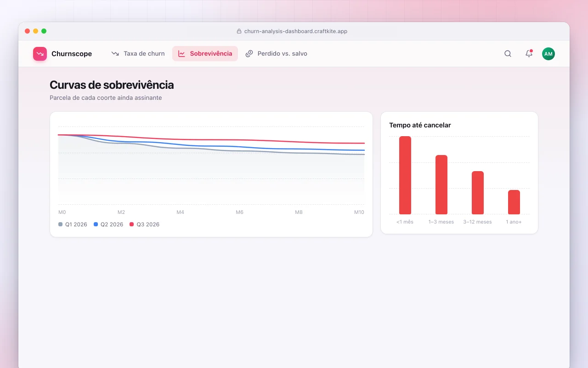Viewport: 588px width, 368px height.
Task: Toggle the Q3 2026 legend entry
Action: click(x=144, y=224)
